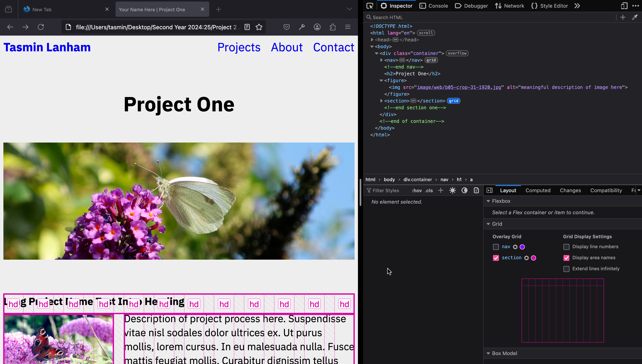Collapse the div.container element node
The height and width of the screenshot is (364, 642).
(377, 53)
